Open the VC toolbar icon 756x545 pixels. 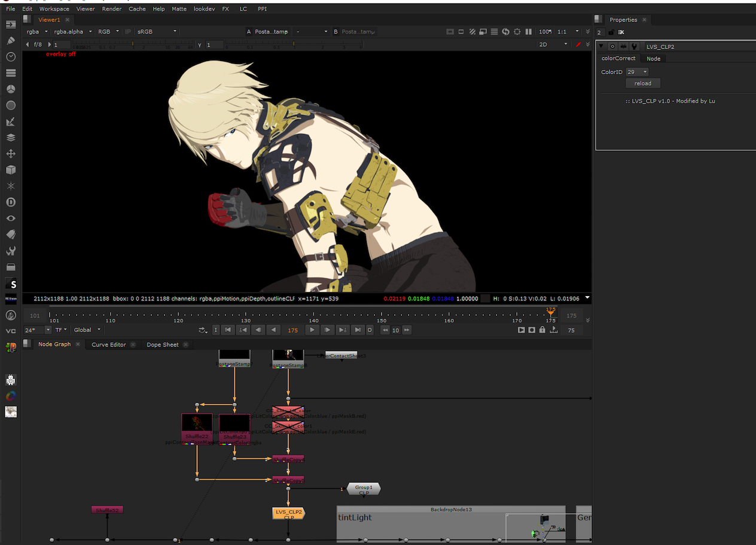(x=11, y=331)
